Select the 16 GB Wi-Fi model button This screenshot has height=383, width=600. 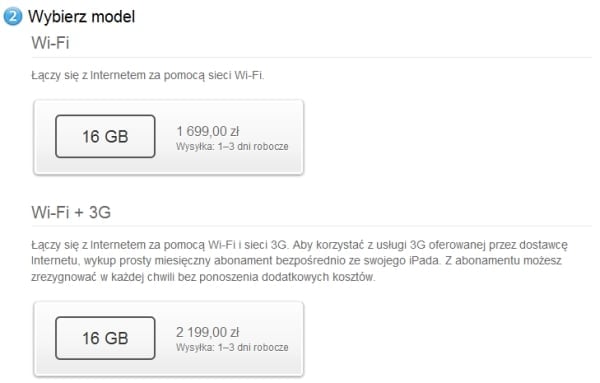click(x=105, y=136)
